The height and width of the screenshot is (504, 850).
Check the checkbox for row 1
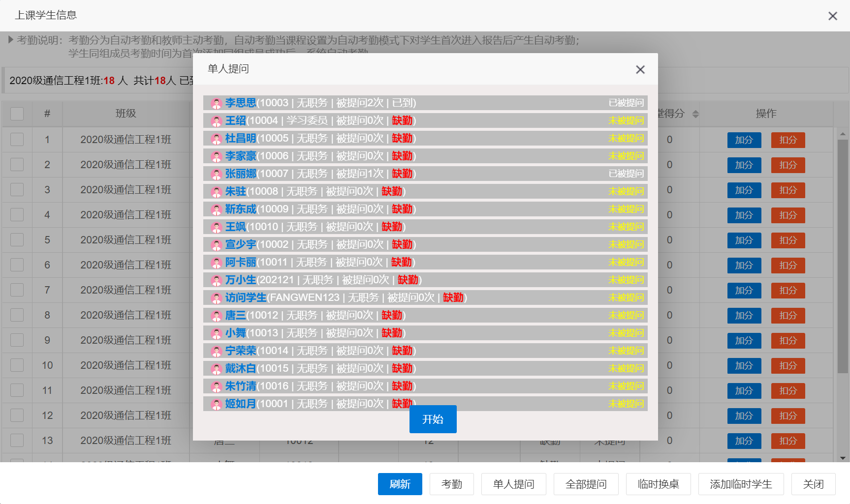pos(17,140)
